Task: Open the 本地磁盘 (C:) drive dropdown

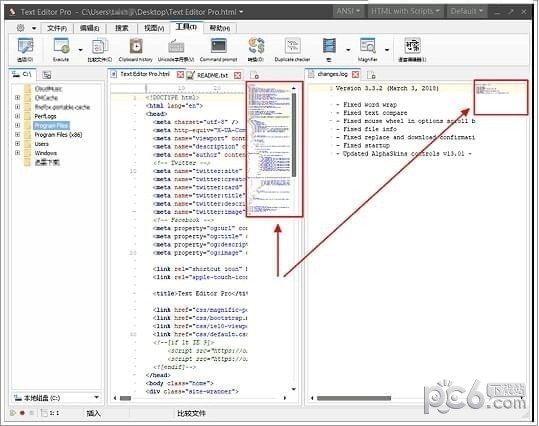Action: 97,397
